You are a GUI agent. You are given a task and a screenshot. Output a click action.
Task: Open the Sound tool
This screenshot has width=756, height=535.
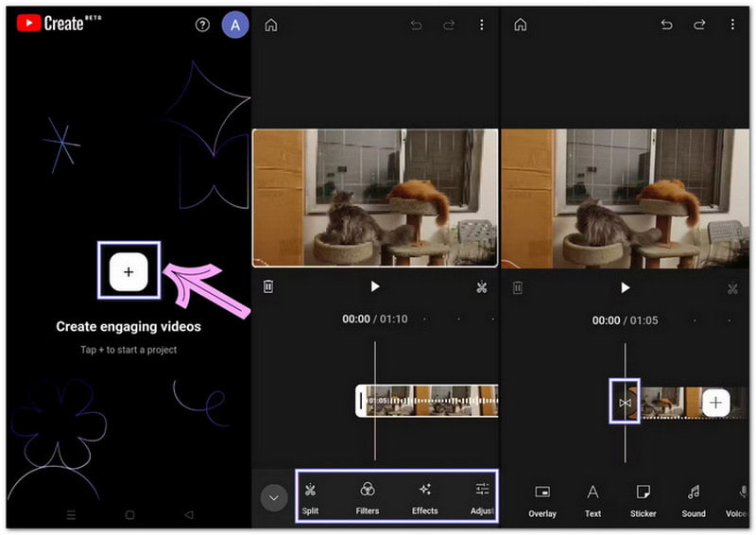coord(694,502)
